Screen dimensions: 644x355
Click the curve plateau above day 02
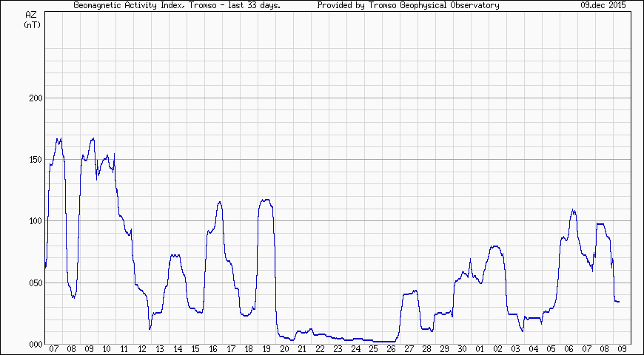[x=495, y=246]
